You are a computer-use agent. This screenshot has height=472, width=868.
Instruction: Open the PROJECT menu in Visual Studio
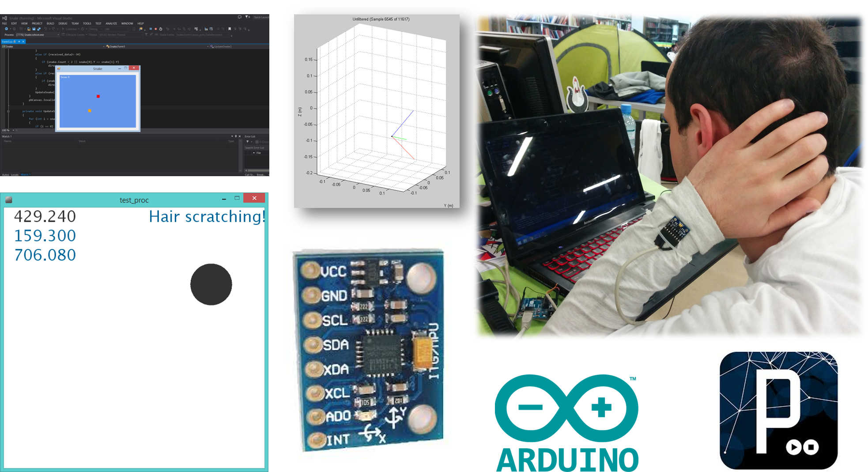point(37,23)
